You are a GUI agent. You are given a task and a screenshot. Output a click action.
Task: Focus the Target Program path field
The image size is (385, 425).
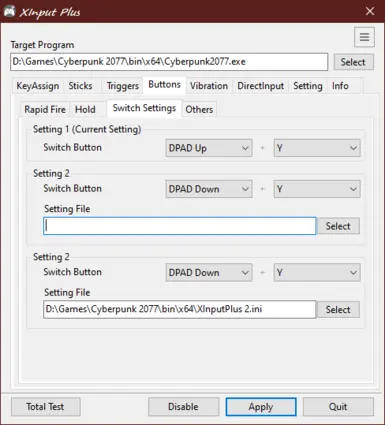(x=169, y=62)
